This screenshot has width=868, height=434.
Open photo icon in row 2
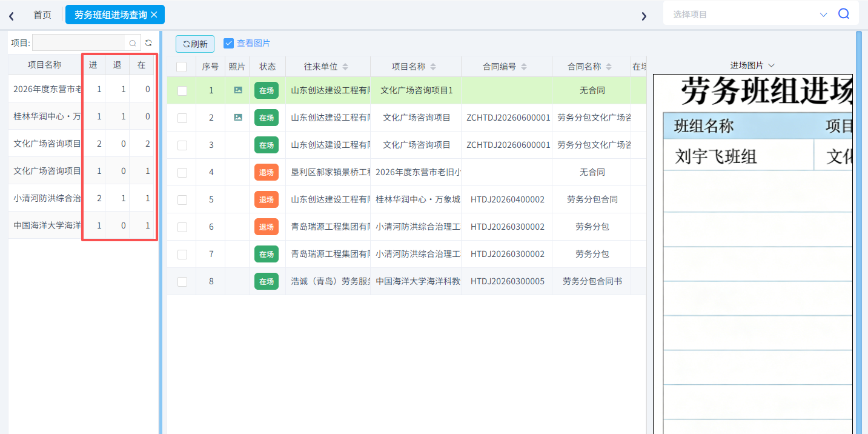(237, 118)
